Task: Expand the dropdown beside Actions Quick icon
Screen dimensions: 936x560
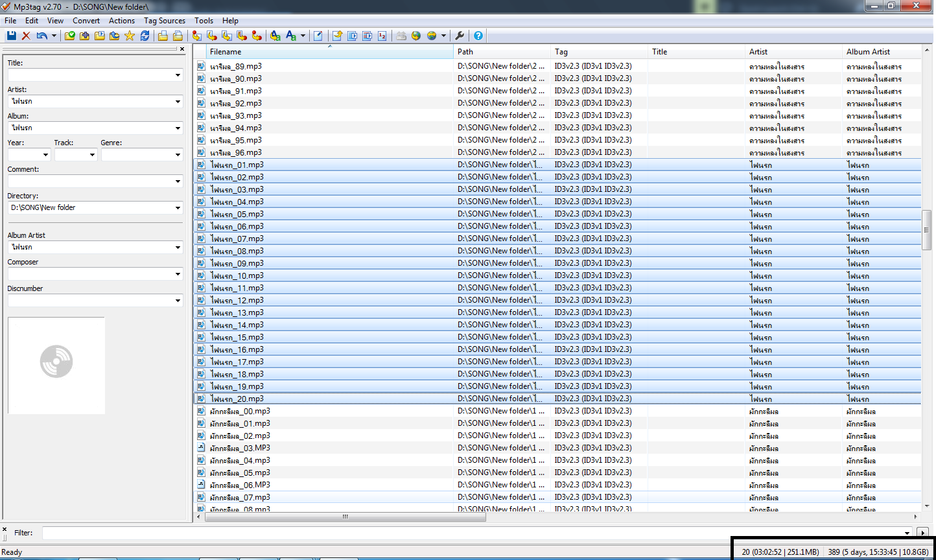Action: point(303,36)
